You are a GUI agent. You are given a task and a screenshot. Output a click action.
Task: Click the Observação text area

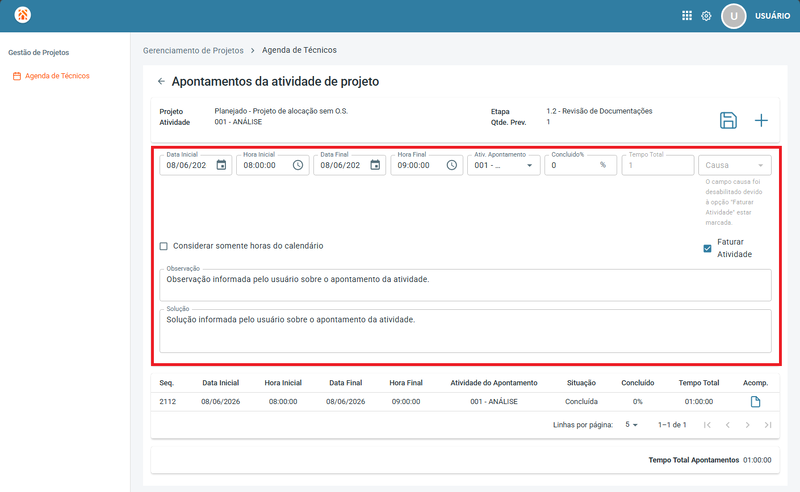pos(465,285)
